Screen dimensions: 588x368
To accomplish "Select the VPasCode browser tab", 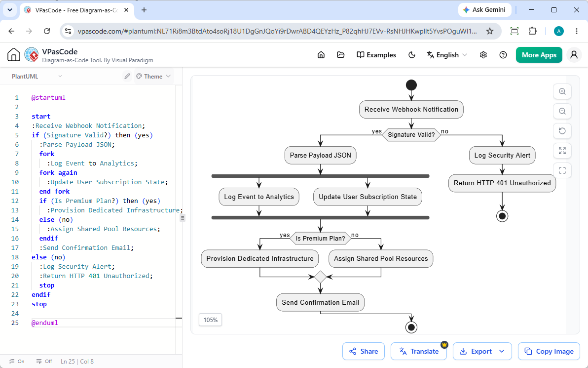I will click(76, 10).
